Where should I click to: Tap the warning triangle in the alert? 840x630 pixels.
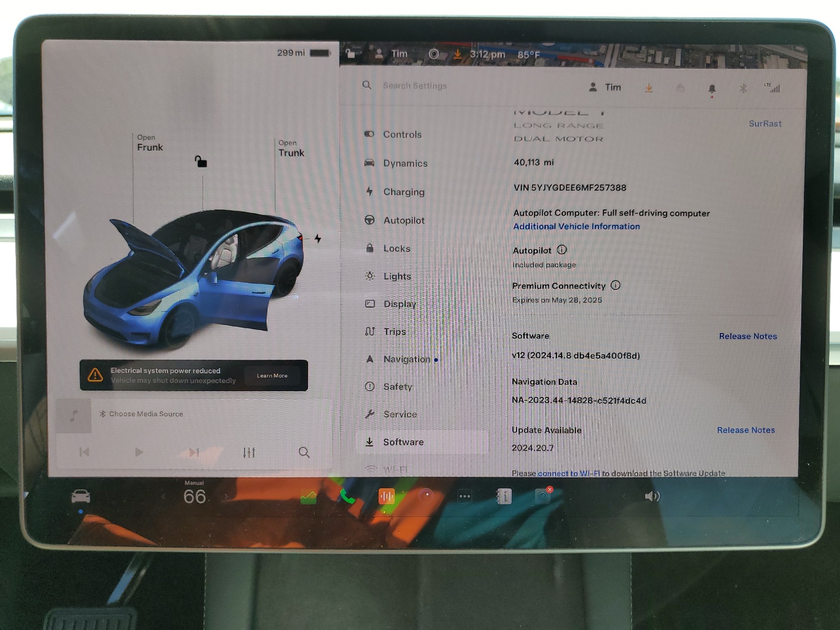tap(95, 375)
